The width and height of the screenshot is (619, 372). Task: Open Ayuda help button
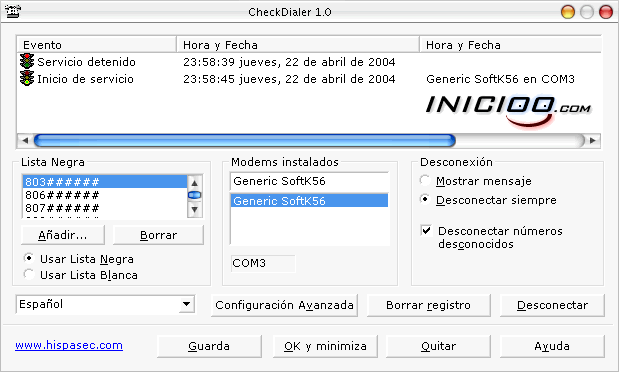click(x=552, y=346)
